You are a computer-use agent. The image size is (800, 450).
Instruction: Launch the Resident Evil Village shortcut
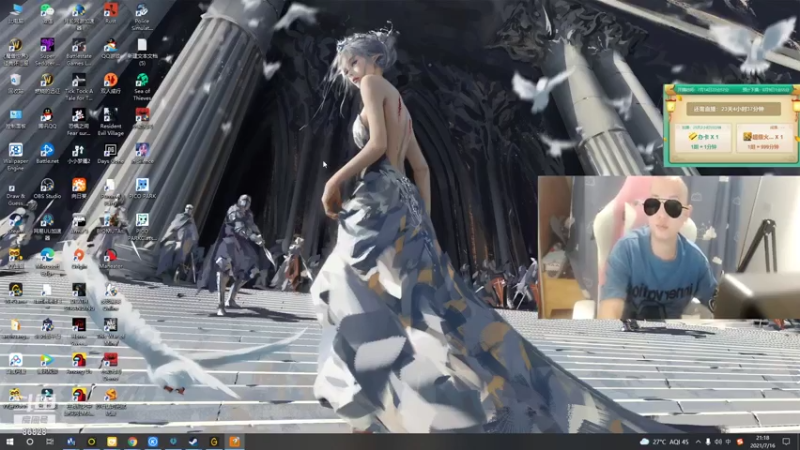point(110,121)
